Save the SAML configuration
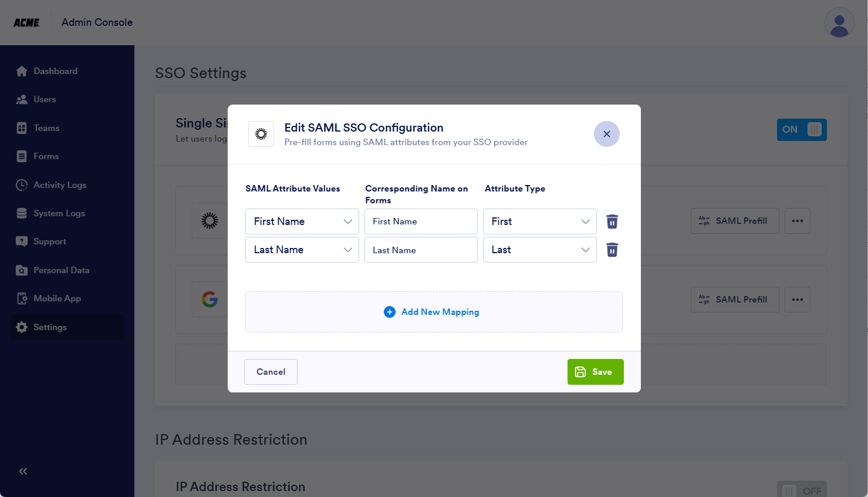 (x=595, y=372)
